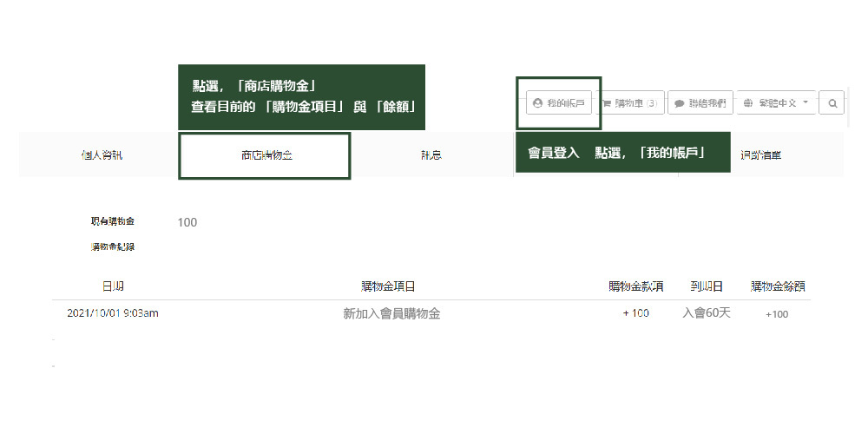Viewport: 868px width, 447px height.
Task: Click the magnifier search icon
Action: pyautogui.click(x=832, y=103)
